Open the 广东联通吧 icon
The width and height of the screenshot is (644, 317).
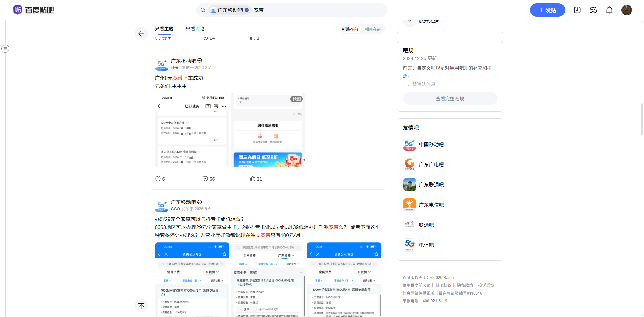pyautogui.click(x=410, y=185)
